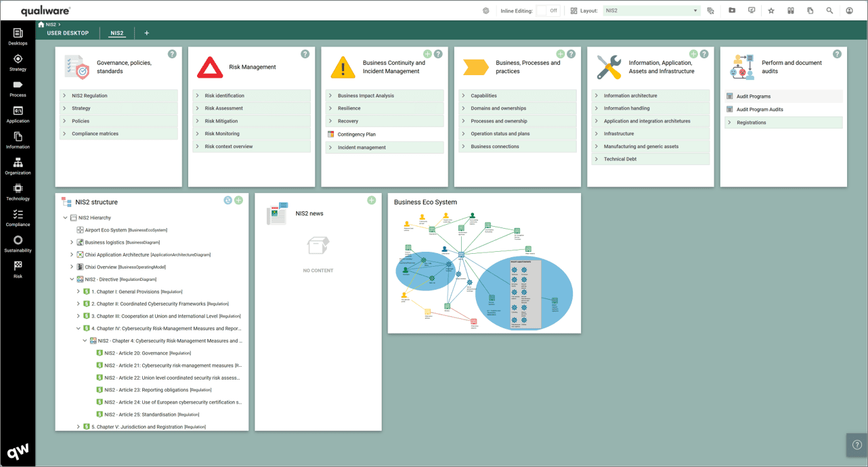The image size is (868, 467).
Task: Open the Technology sidebar section
Action: [x=18, y=192]
